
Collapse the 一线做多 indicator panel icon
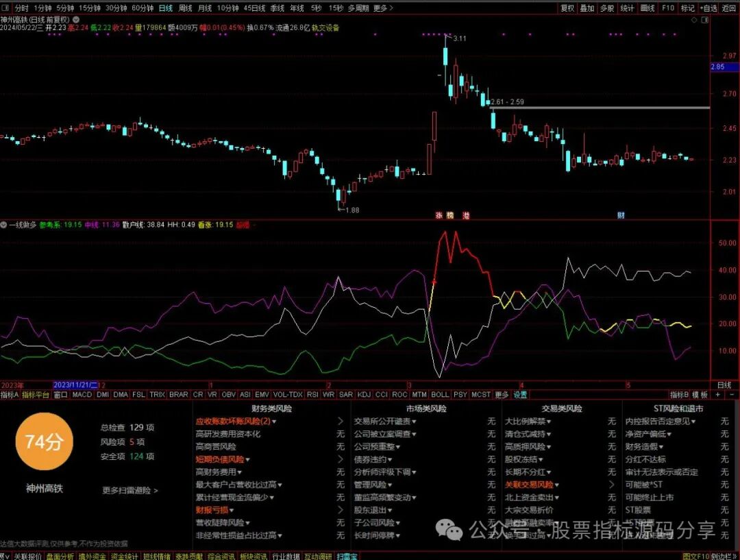coord(4,225)
